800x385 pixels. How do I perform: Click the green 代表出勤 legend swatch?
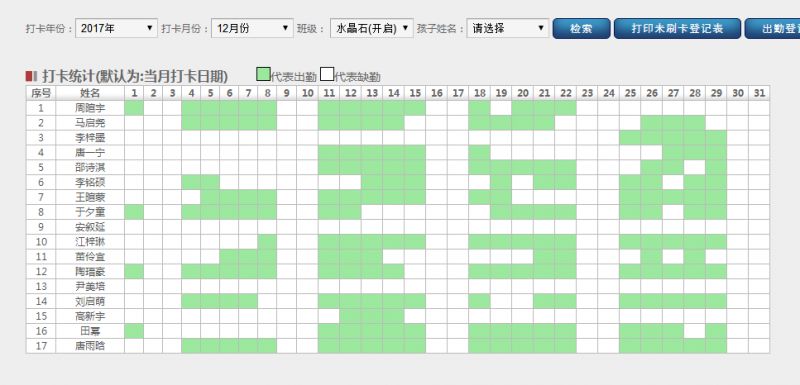pyautogui.click(x=263, y=74)
